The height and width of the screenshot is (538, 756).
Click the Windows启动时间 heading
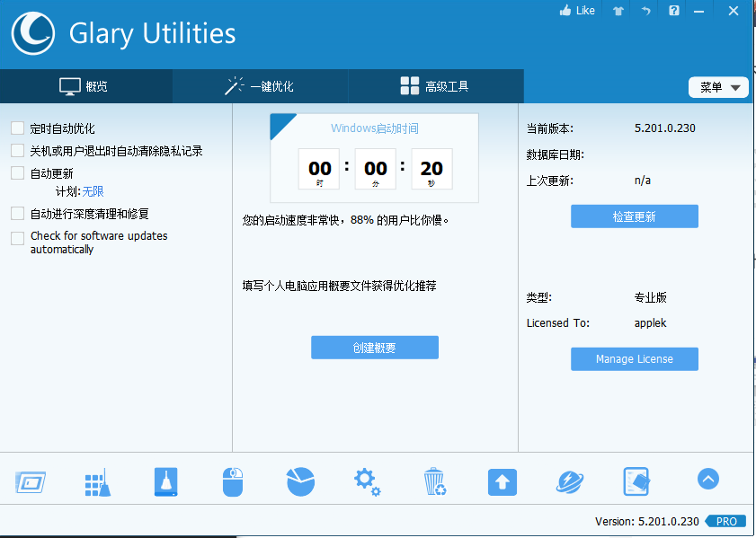point(375,128)
